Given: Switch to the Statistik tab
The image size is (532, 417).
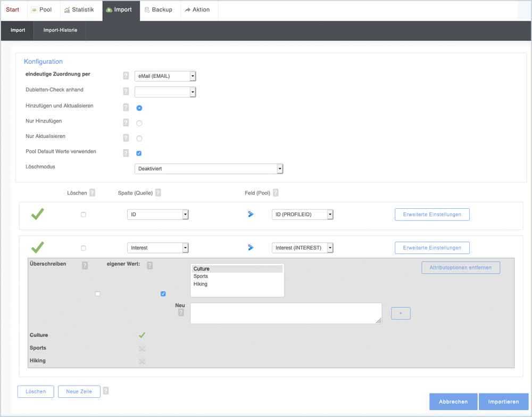Looking at the screenshot, I should tap(79, 10).
